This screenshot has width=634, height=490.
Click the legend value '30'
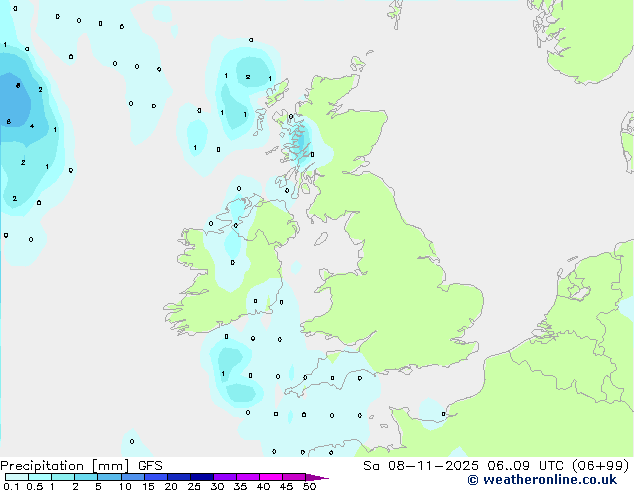pos(218,486)
